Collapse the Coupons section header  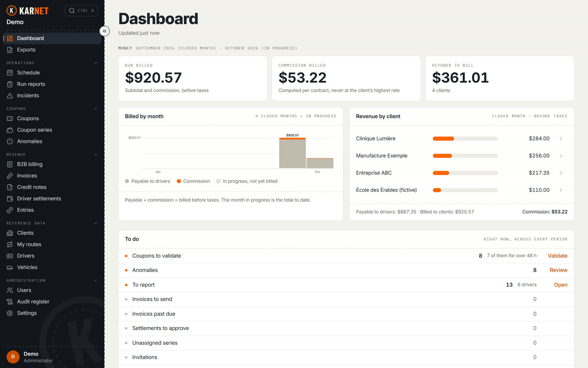96,109
